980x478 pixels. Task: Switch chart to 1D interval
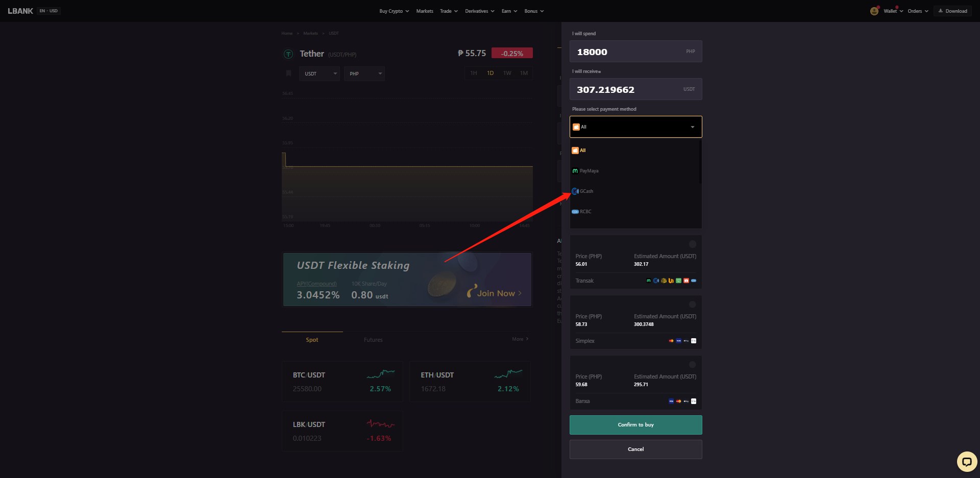(491, 73)
